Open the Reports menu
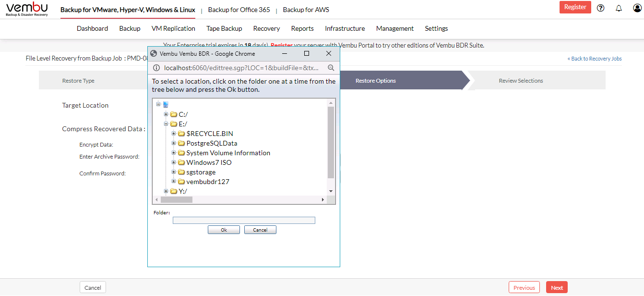644x296 pixels. (302, 28)
